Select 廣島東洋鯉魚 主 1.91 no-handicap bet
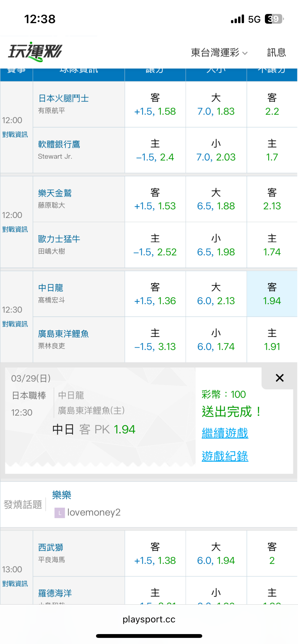Viewport: 298px width, 644px height. [x=272, y=340]
